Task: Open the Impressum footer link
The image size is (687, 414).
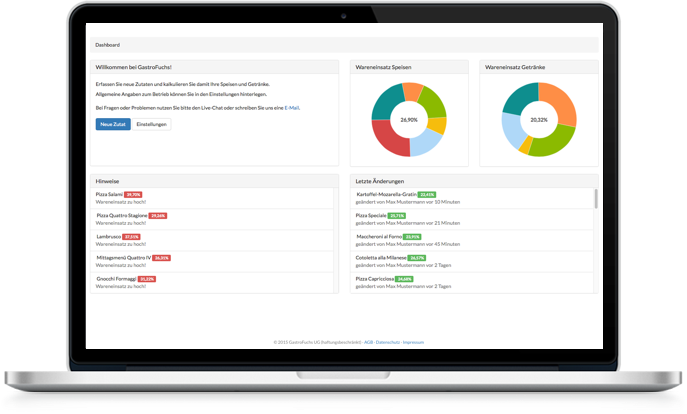Action: (x=413, y=342)
